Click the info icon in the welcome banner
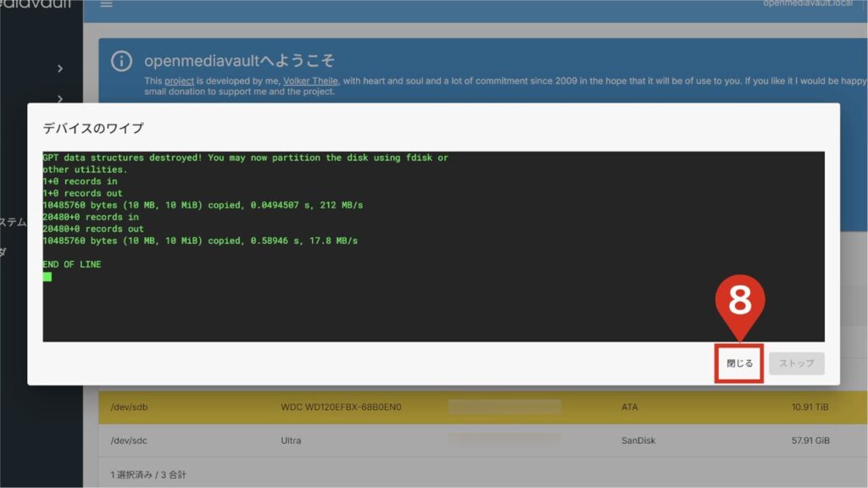 123,61
